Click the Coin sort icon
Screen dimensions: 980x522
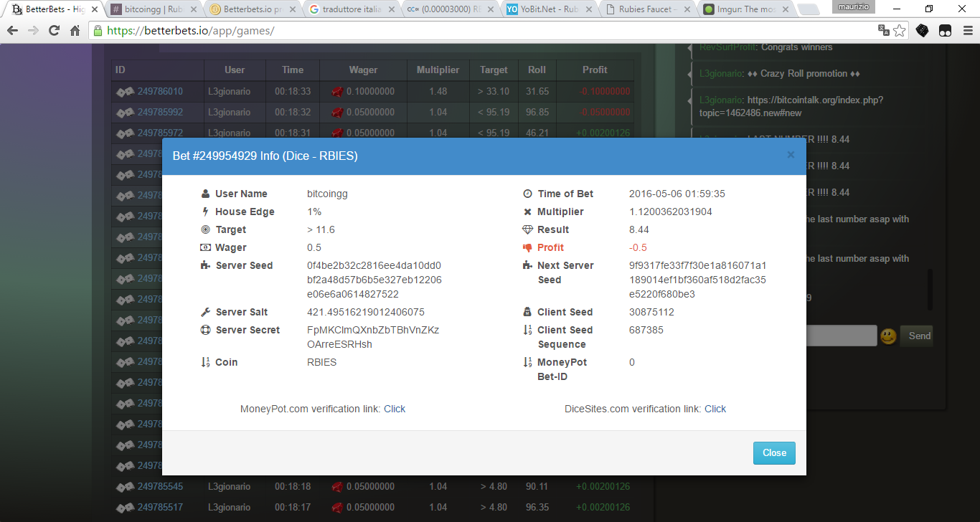click(206, 362)
